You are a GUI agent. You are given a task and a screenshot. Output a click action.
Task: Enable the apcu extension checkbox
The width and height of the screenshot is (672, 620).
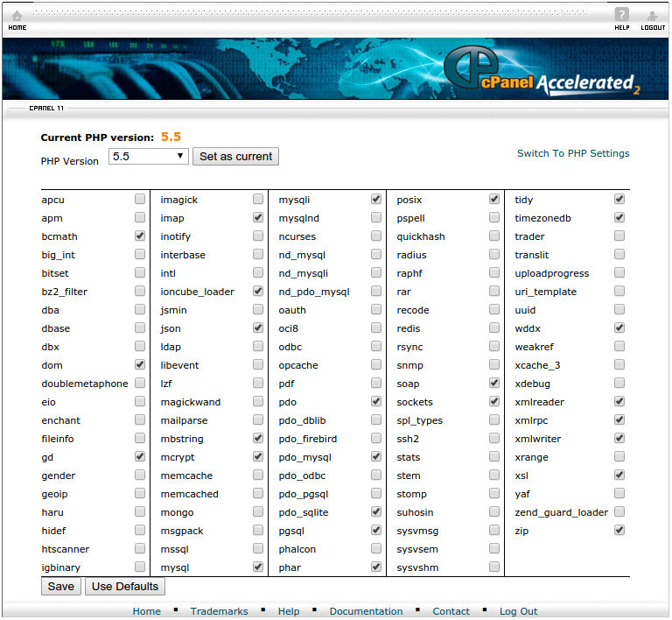click(140, 199)
